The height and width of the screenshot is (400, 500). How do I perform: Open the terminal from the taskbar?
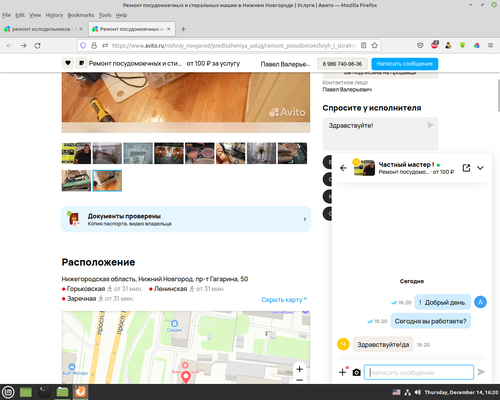[x=44, y=392]
